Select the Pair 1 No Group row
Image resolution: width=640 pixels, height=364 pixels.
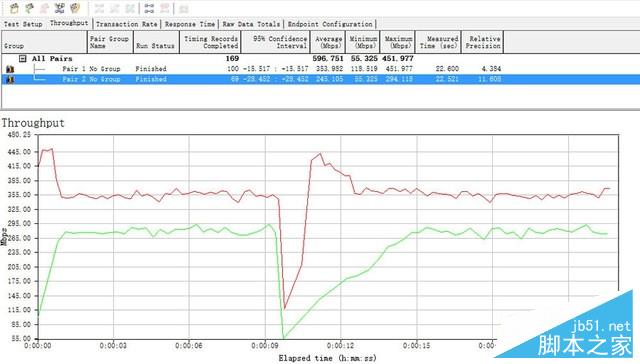(x=320, y=69)
